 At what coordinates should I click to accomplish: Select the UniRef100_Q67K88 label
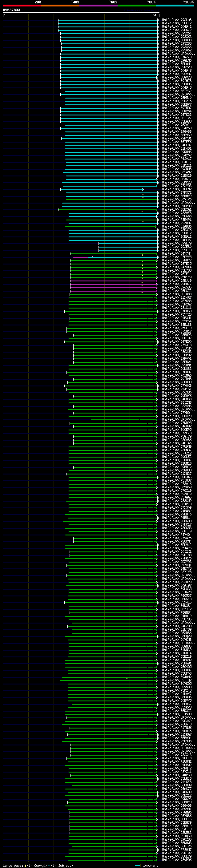pos(177,301)
